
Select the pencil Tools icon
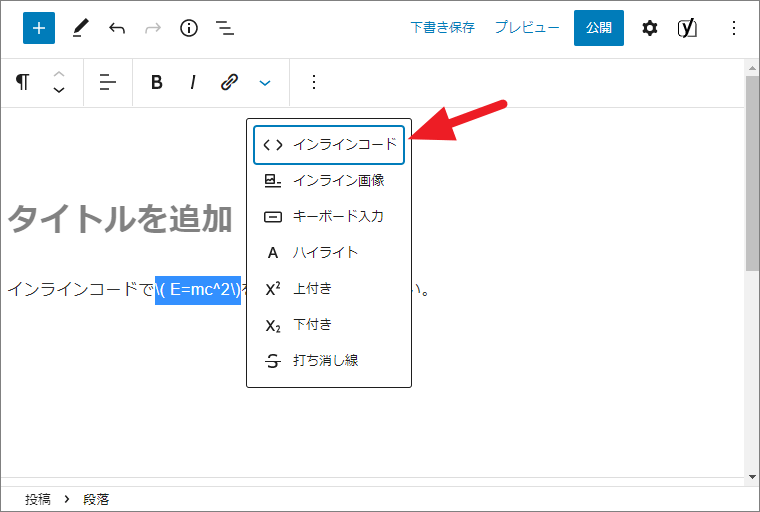80,28
